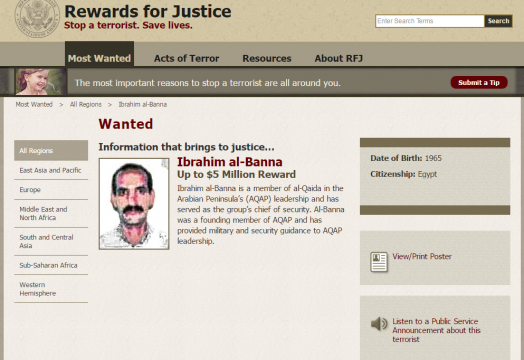Open the Most Wanted tab
This screenshot has width=524, height=360.
coord(99,58)
